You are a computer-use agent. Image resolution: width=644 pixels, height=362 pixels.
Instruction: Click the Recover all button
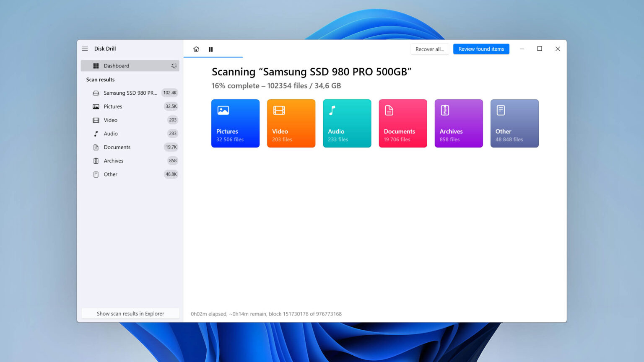click(429, 49)
